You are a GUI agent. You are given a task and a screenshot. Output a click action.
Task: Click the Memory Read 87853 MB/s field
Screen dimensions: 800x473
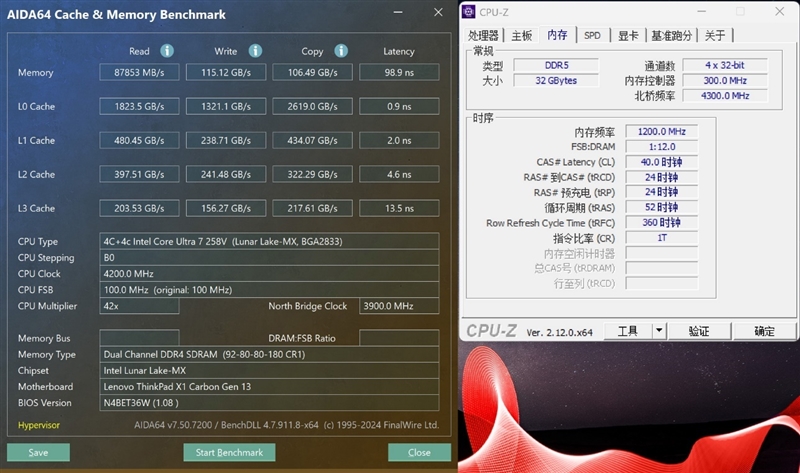[139, 72]
